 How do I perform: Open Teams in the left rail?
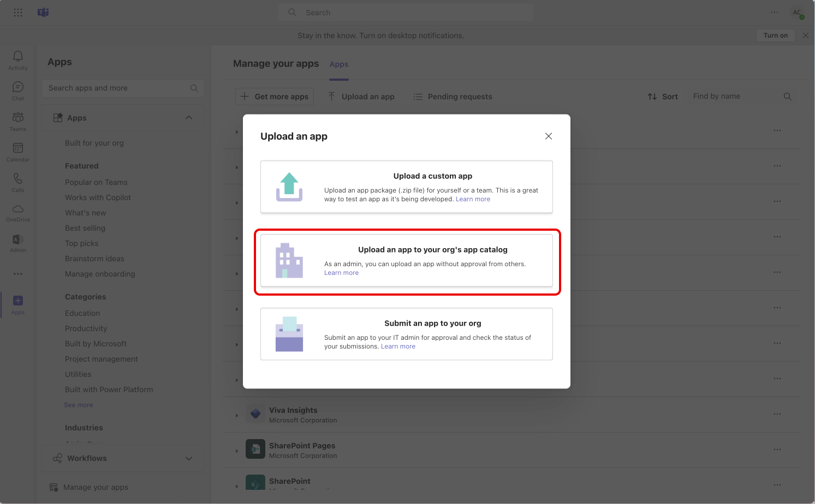coord(18,122)
